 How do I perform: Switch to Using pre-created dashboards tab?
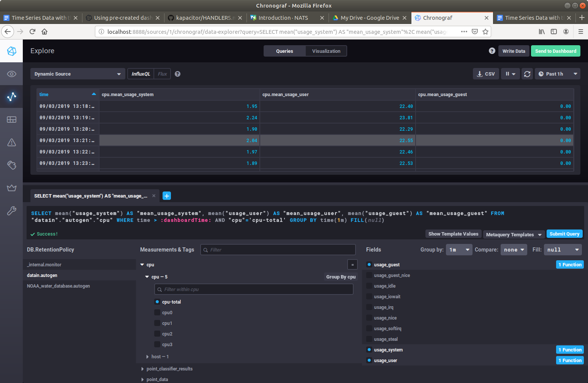123,18
